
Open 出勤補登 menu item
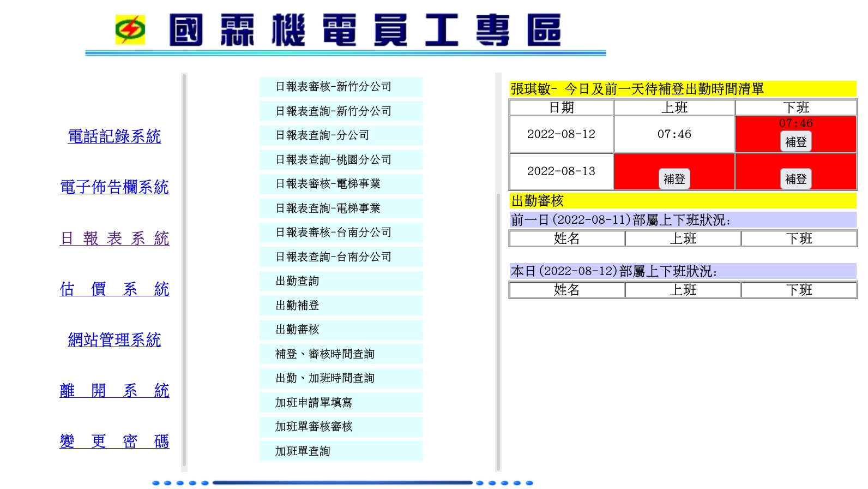click(341, 306)
